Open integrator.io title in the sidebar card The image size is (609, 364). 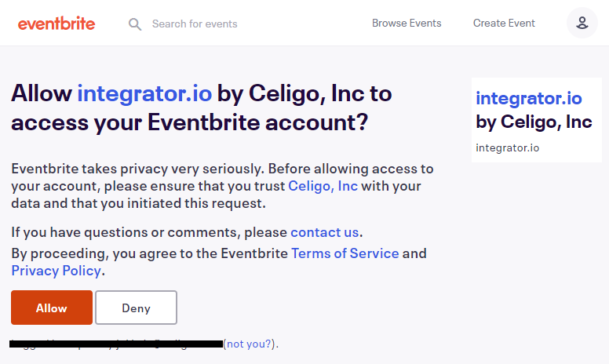pos(529,98)
